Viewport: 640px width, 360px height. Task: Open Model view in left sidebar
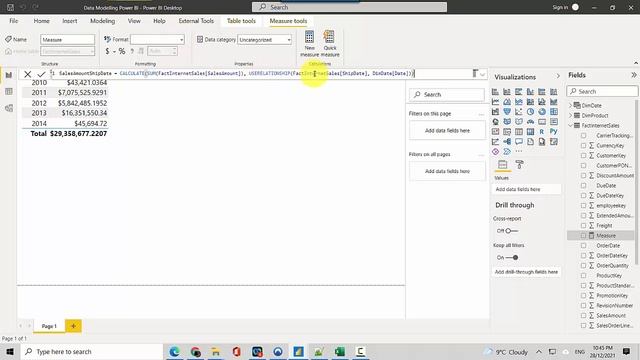(9, 108)
